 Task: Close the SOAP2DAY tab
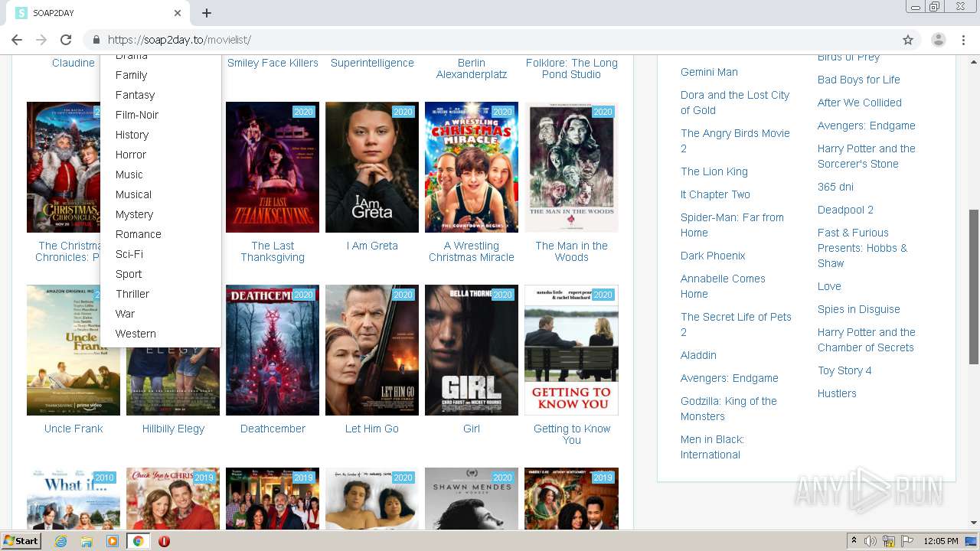pos(178,13)
